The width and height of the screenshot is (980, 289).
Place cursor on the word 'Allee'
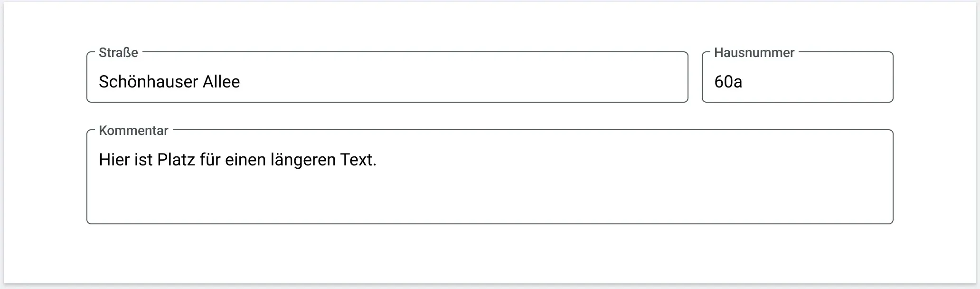pos(221,82)
